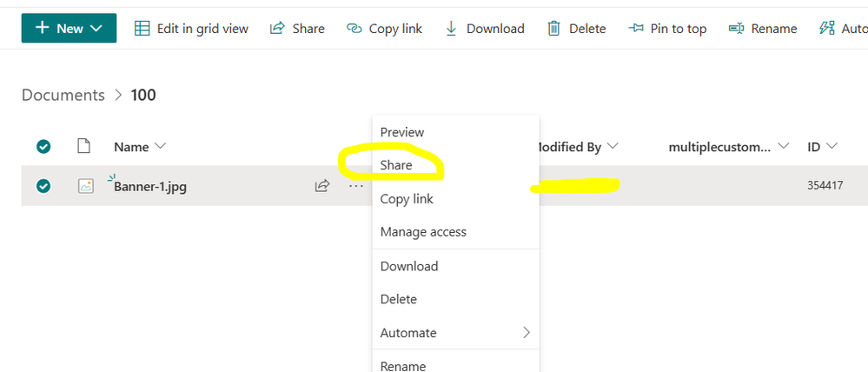Click the Share icon in the toolbar

click(x=277, y=28)
